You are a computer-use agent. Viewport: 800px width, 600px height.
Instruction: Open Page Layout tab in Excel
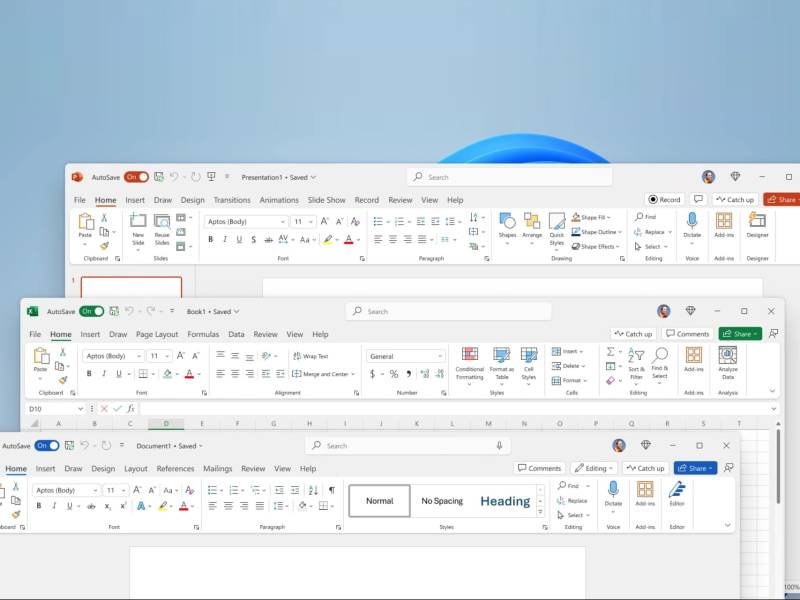pyautogui.click(x=157, y=334)
